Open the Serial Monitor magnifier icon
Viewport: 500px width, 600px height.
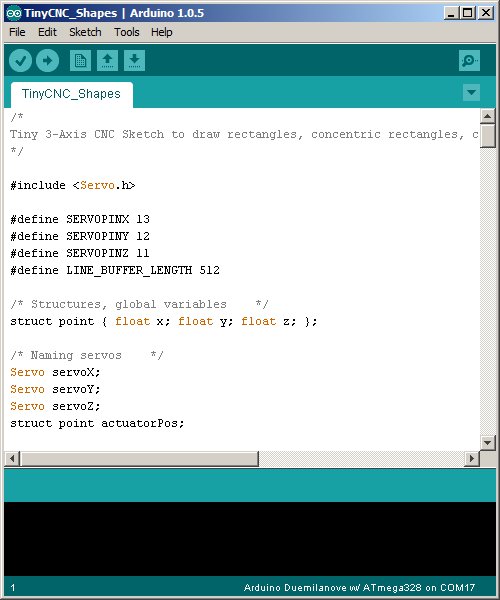point(469,60)
